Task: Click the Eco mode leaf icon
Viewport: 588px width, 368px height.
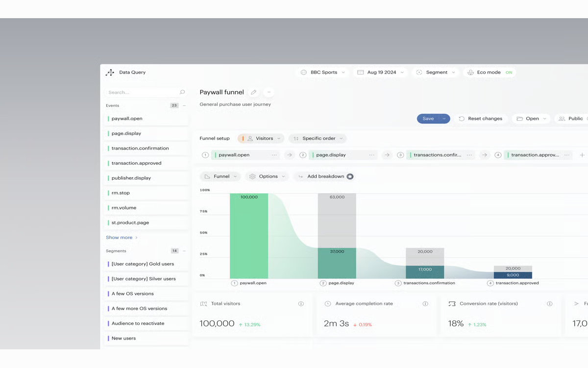Action: tap(470, 73)
